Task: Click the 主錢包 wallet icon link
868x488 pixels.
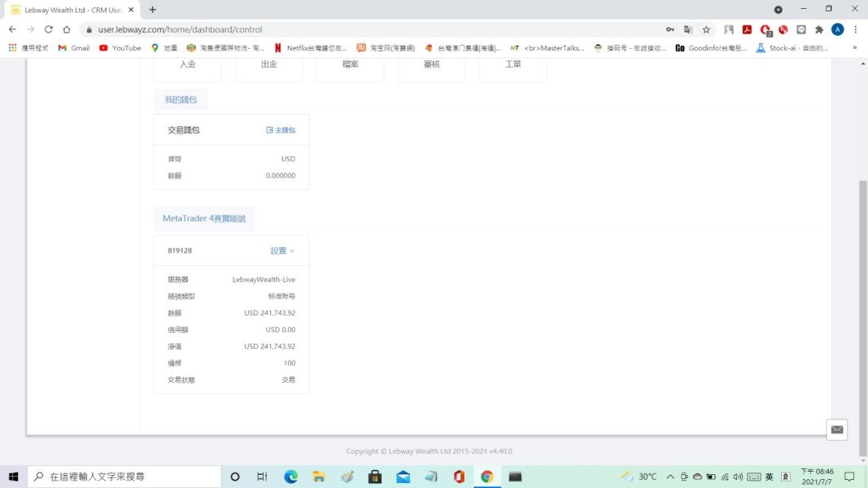Action: pos(281,130)
